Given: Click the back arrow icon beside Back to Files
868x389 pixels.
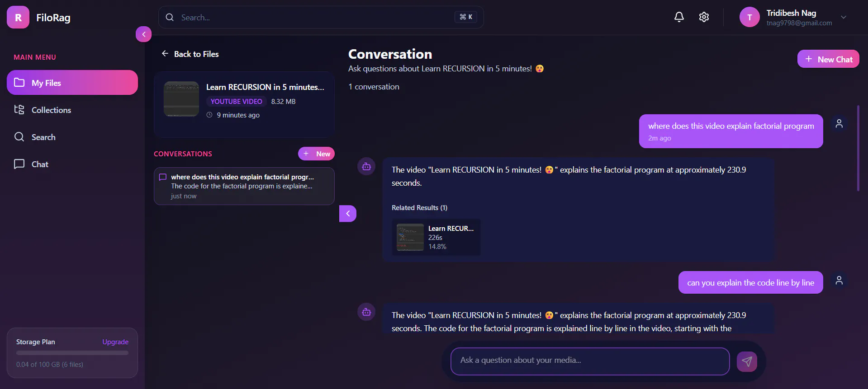Looking at the screenshot, I should (x=165, y=53).
